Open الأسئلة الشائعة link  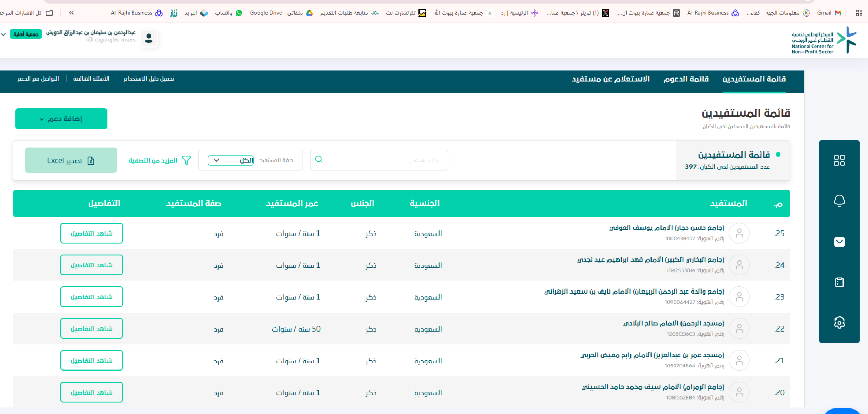(x=91, y=79)
